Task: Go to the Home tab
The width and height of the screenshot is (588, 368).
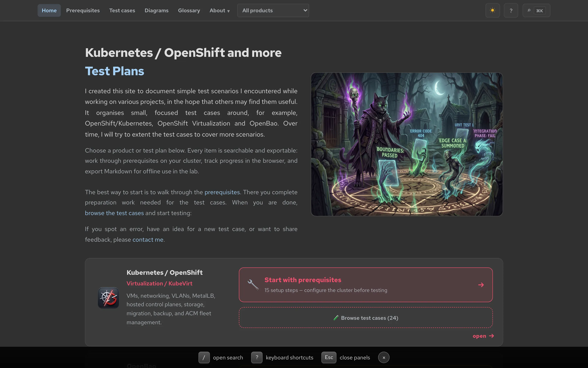Action: click(x=49, y=10)
